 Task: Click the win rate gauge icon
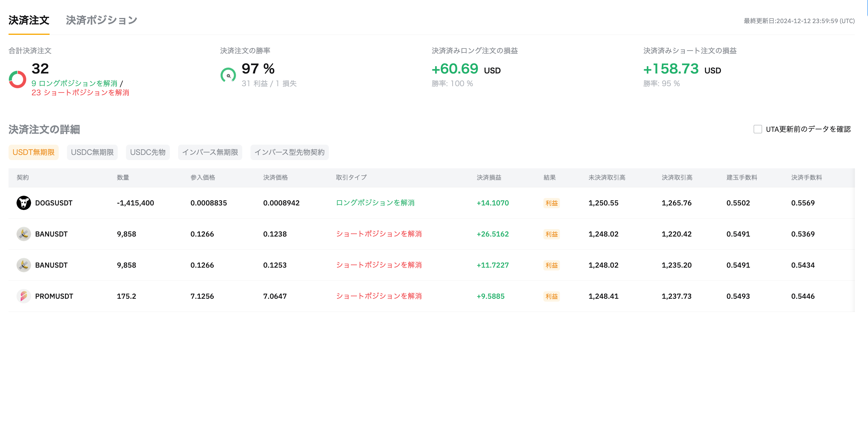pyautogui.click(x=229, y=75)
